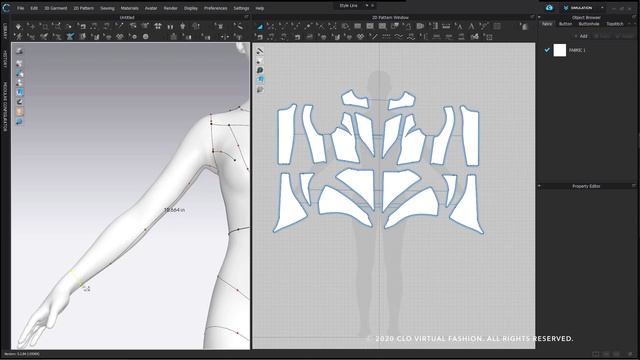Click the second icon in 3D vertical display menu
Image resolution: width=640 pixels, height=360 pixels.
point(19,63)
